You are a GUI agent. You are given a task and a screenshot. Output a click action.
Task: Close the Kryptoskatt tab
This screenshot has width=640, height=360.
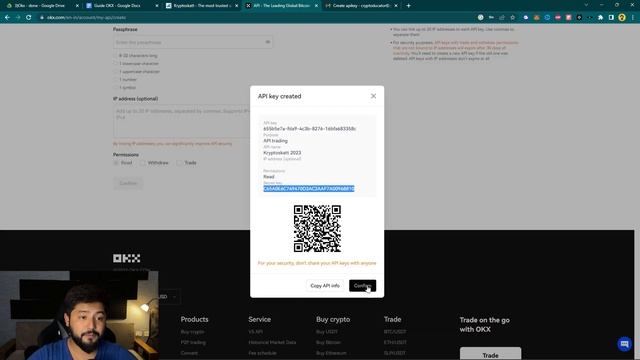coord(236,6)
